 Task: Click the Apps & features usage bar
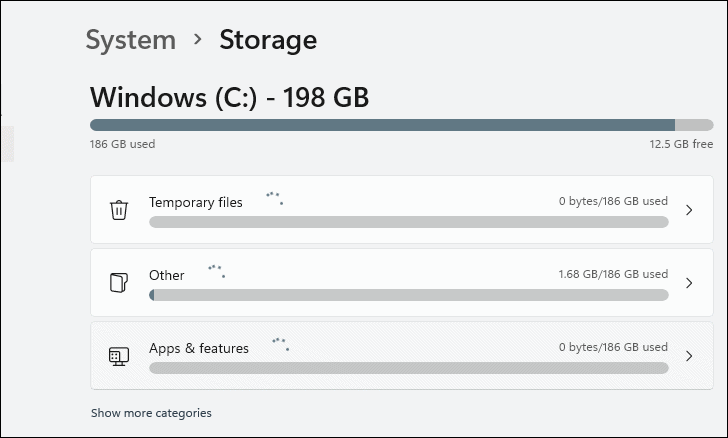tap(408, 368)
